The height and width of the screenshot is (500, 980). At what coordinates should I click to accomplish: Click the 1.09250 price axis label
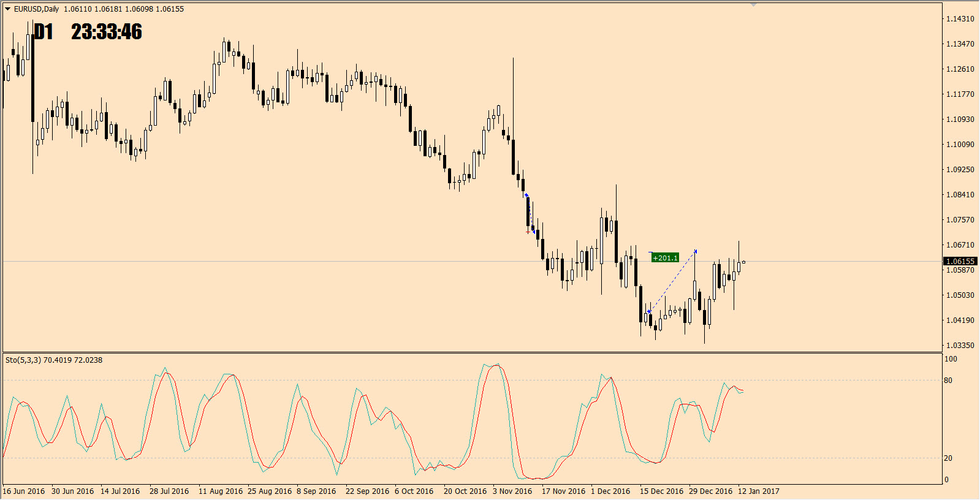coord(960,170)
